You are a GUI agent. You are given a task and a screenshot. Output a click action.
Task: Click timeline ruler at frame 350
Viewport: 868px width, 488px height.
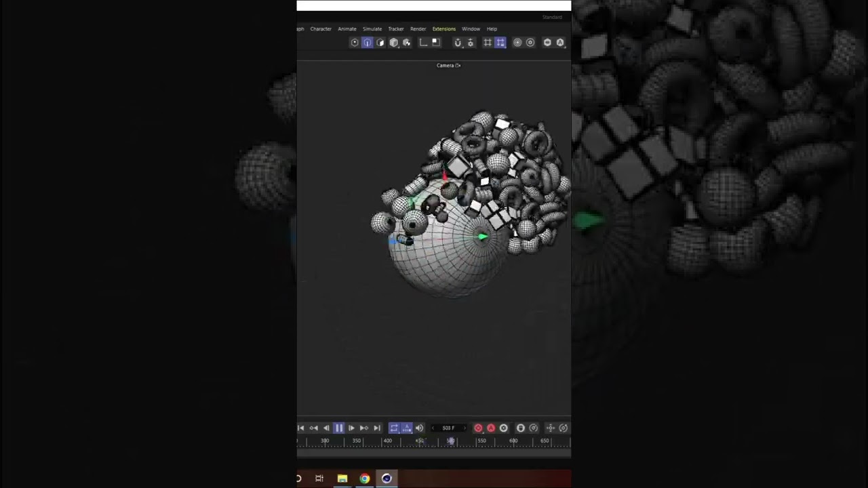pyautogui.click(x=357, y=441)
